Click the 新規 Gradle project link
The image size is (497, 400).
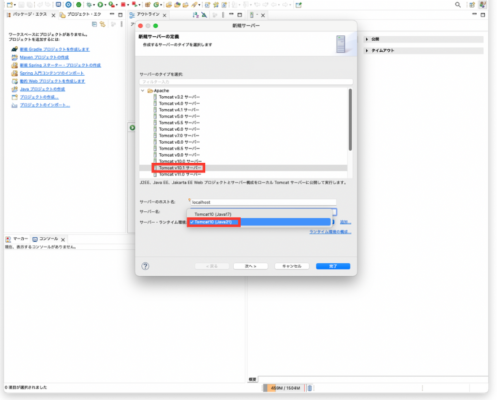tap(55, 49)
